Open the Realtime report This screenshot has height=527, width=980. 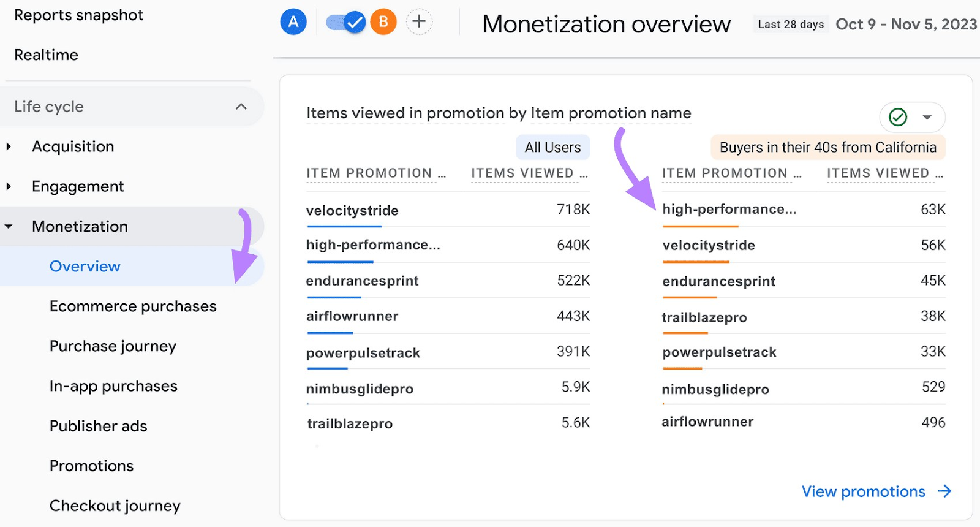pyautogui.click(x=46, y=55)
